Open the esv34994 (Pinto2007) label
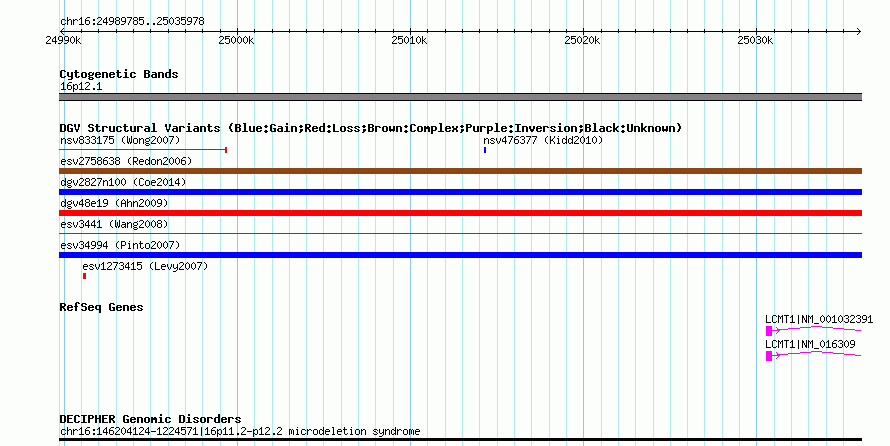 [120, 245]
